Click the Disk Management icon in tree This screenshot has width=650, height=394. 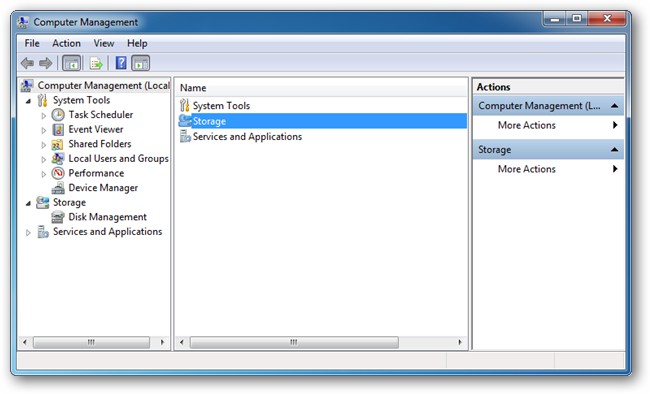tap(58, 217)
